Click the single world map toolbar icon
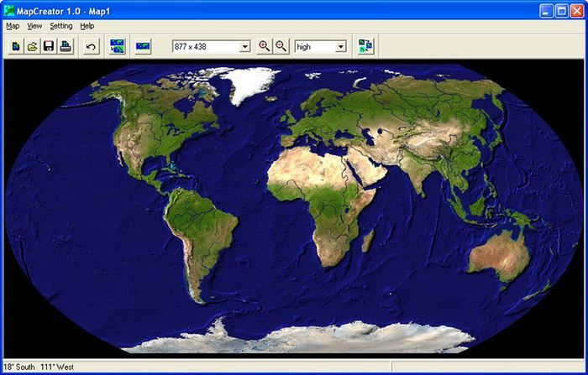Image resolution: width=588 pixels, height=375 pixels. [143, 46]
